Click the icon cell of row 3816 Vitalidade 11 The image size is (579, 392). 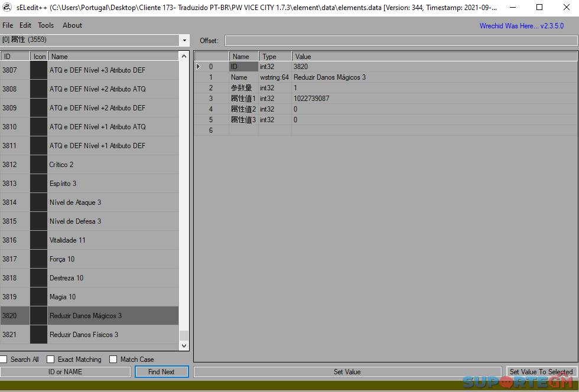tap(39, 240)
